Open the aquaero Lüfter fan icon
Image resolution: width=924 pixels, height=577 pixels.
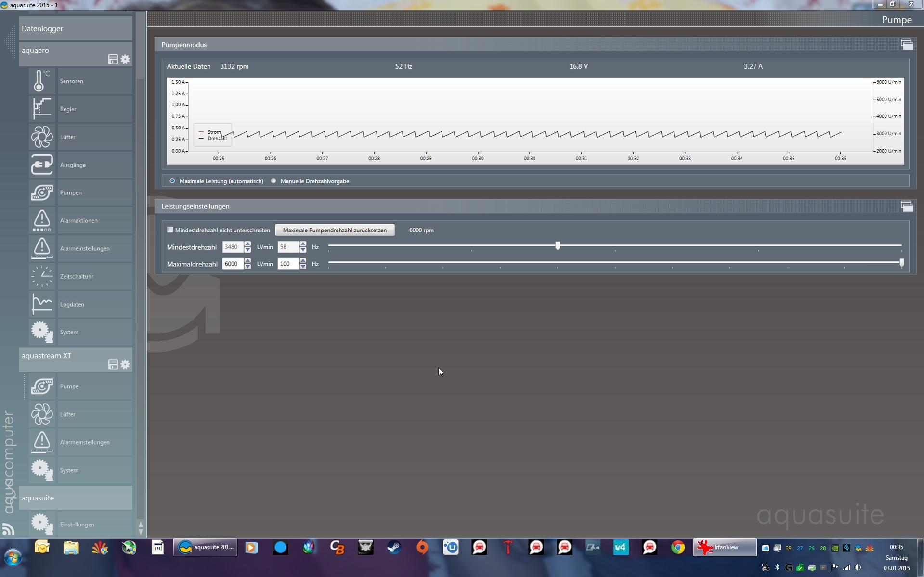(x=42, y=137)
